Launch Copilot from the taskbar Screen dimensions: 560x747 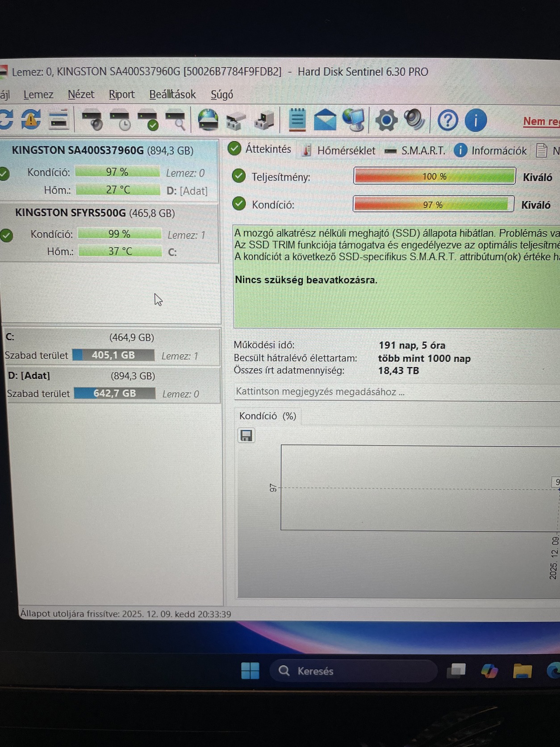coord(489,671)
